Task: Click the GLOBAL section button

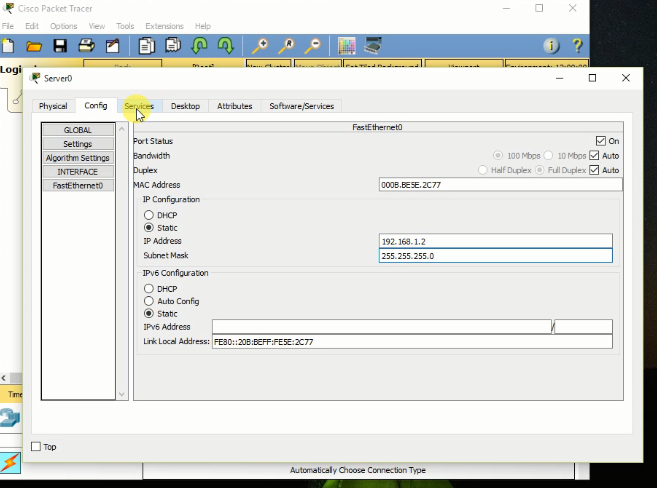Action: (78, 130)
